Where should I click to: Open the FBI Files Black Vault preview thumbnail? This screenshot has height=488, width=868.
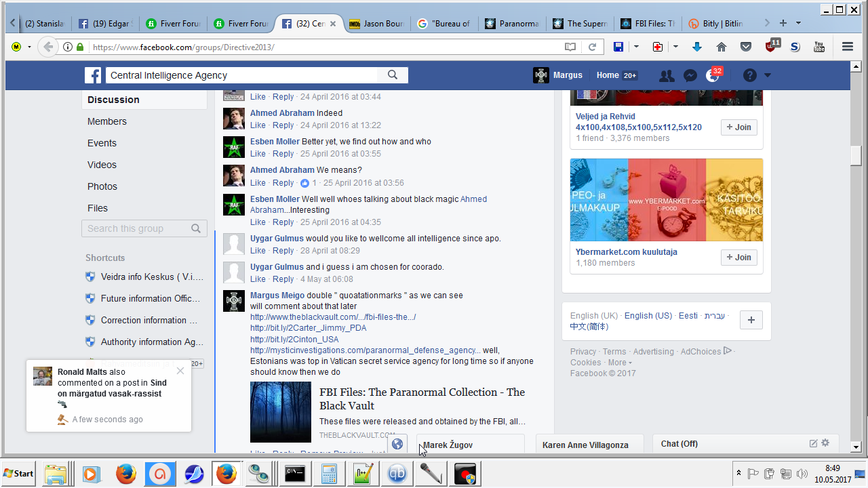tap(281, 412)
